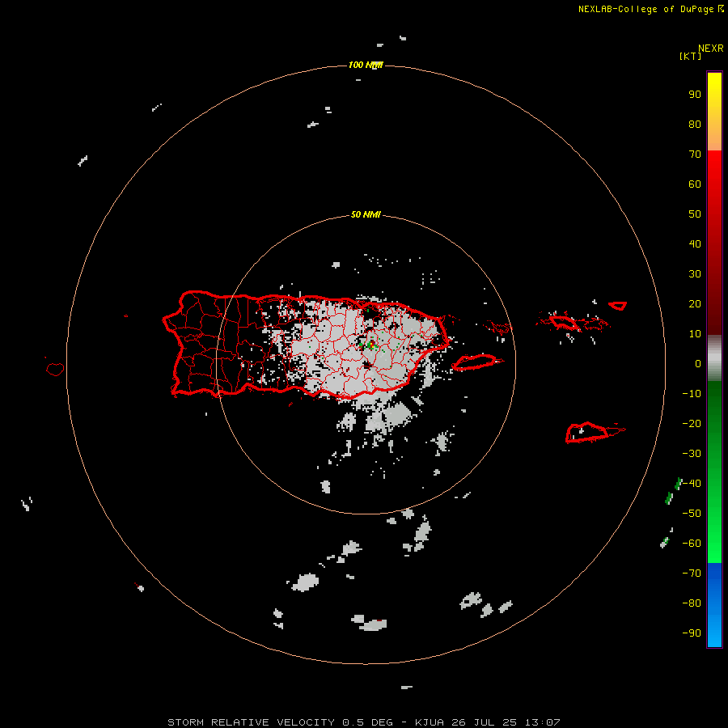The image size is (728, 728).
Task: Click the 50 knot colorbar label
Action: [x=695, y=214]
